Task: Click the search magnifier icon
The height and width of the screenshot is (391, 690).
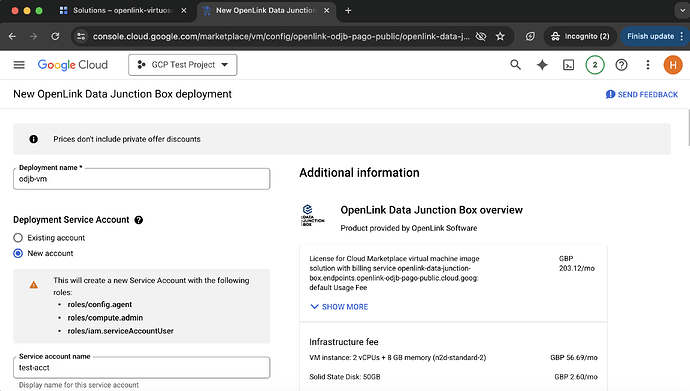Action: (515, 65)
